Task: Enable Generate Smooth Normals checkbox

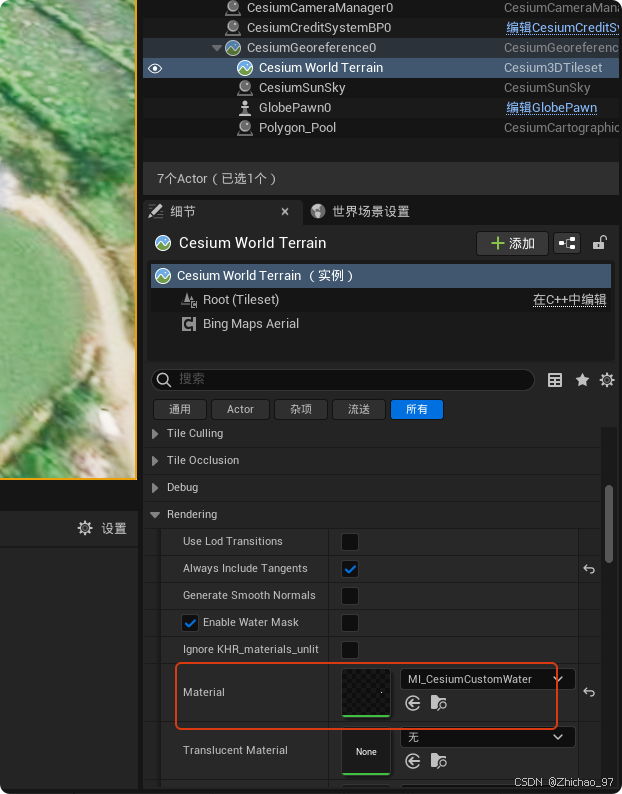Action: point(350,596)
